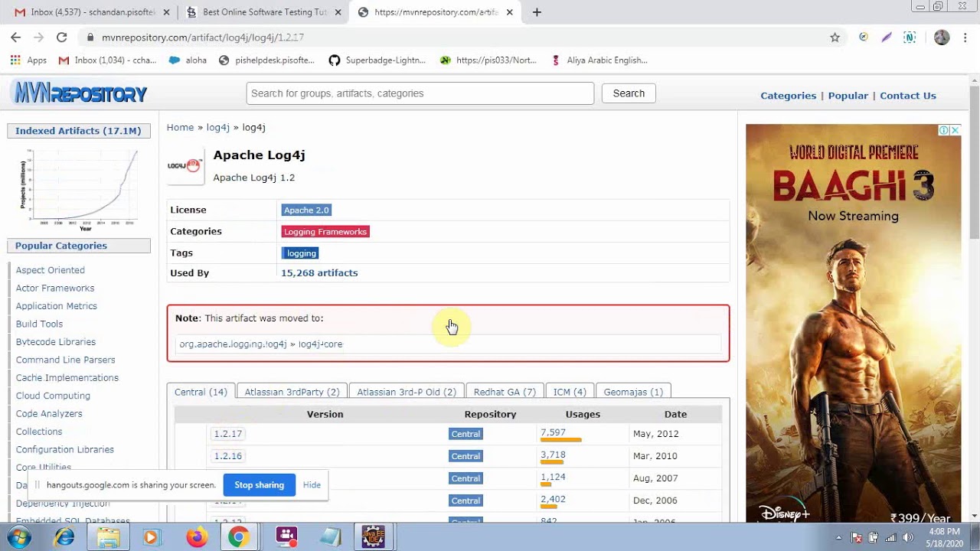Open the Apps bookmarks shortcut

(28, 60)
